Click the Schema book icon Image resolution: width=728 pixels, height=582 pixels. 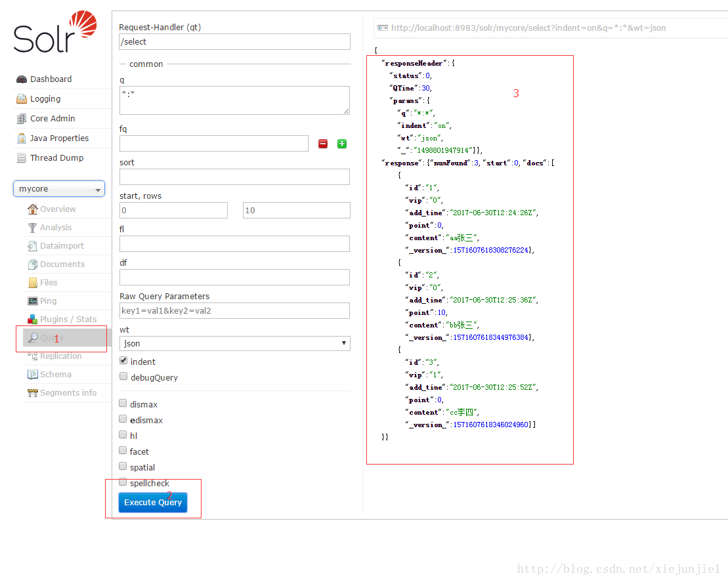[33, 375]
